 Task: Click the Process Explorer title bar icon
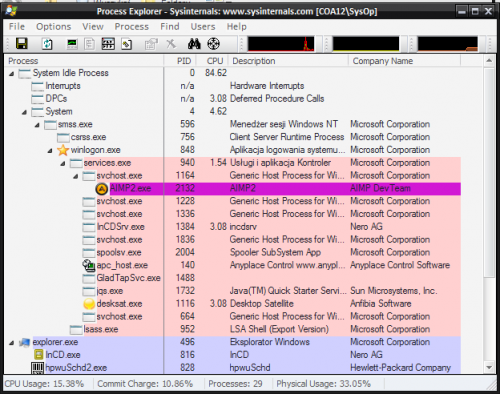click(x=11, y=10)
